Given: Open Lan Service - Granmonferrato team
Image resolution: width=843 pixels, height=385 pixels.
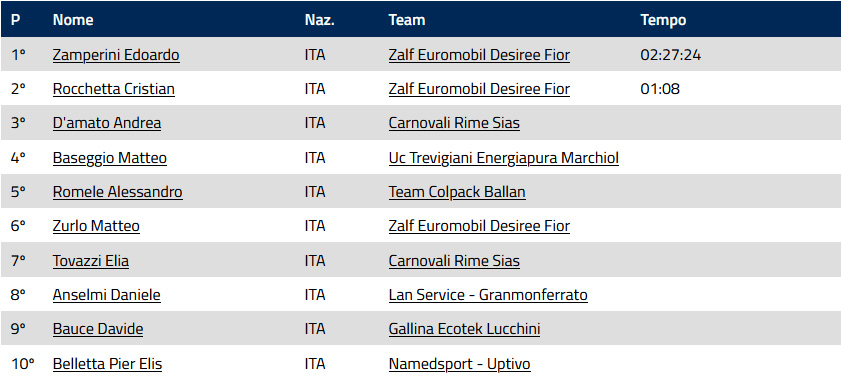Looking at the screenshot, I should pos(488,295).
